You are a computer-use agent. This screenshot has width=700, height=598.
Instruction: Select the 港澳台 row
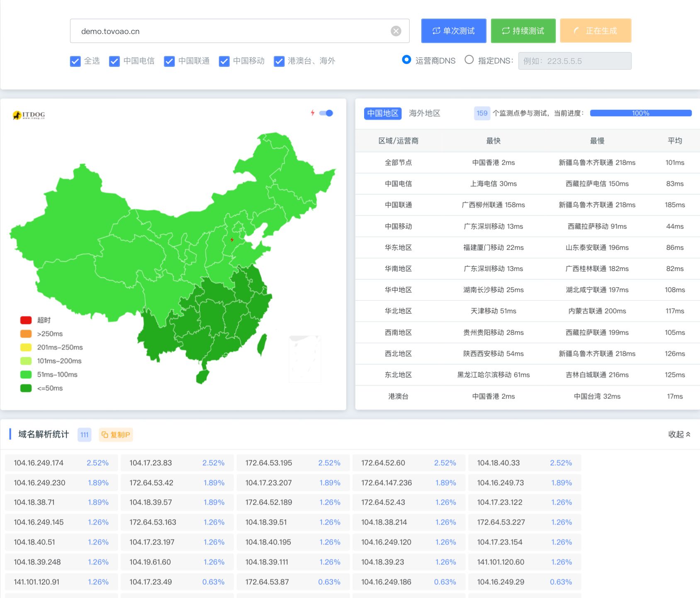527,397
